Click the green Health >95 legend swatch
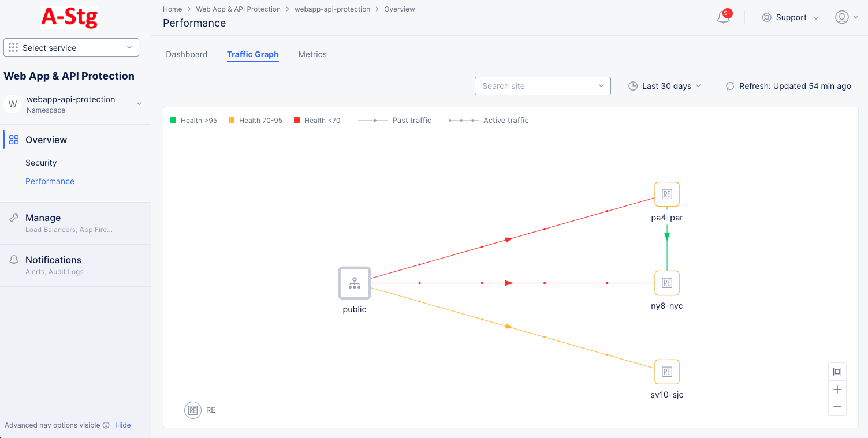The image size is (868, 438). (x=173, y=120)
